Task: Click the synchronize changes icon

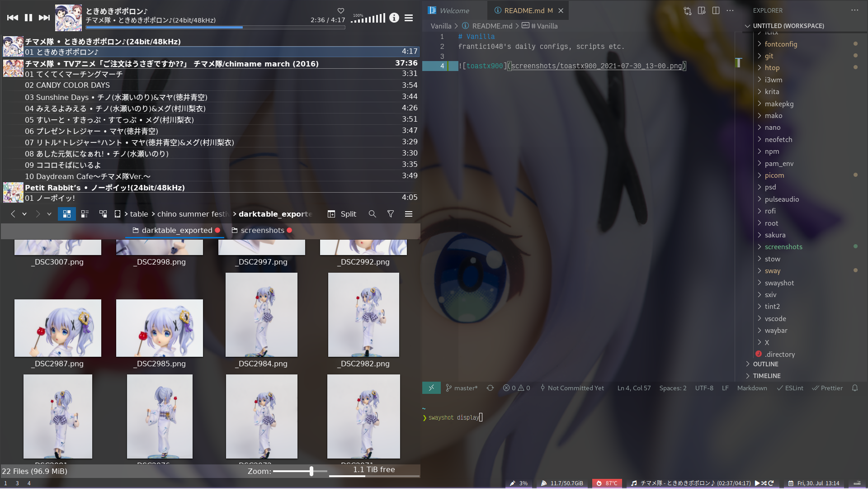Action: (490, 388)
